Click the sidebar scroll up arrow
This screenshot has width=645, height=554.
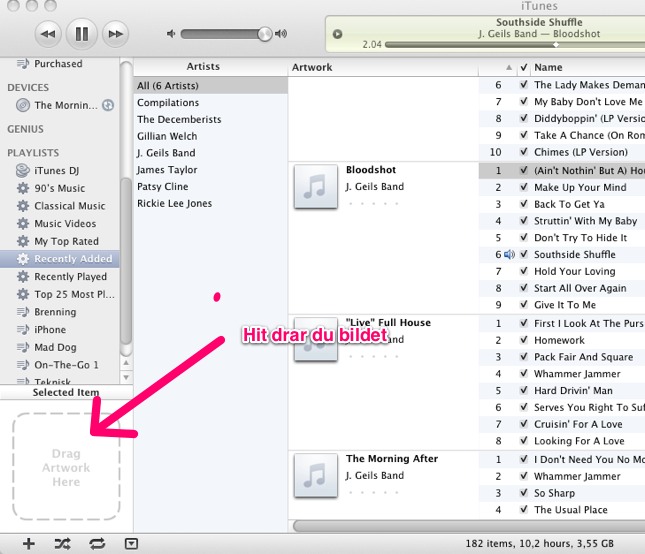126,363
